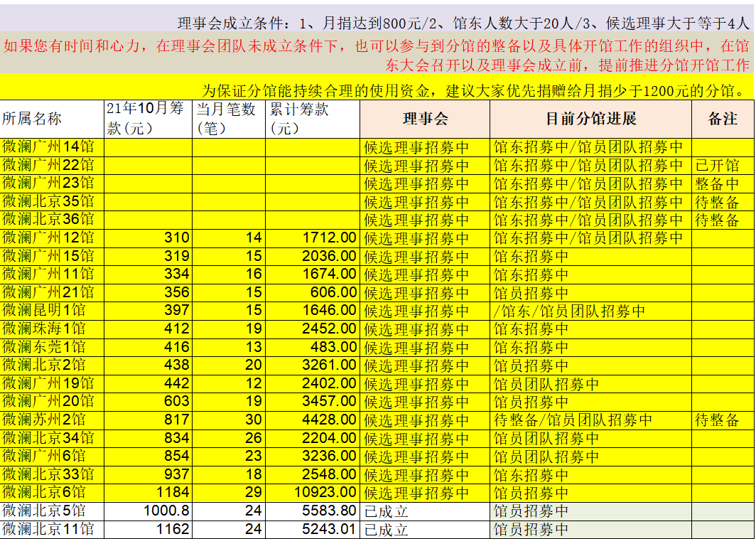The height and width of the screenshot is (539, 756).
Task: Click the 5243.01 cumulative amount cell
Action: click(x=312, y=529)
